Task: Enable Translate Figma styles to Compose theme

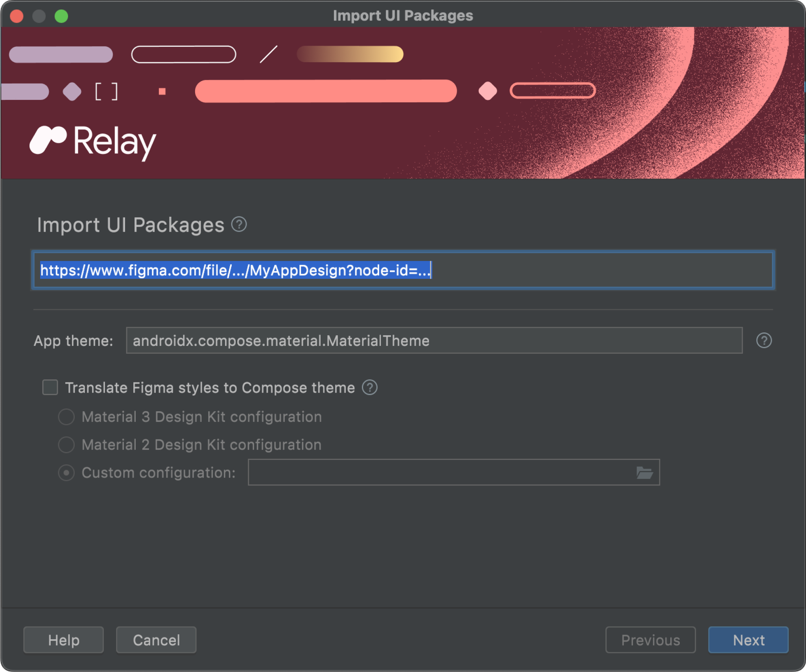Action: (x=51, y=387)
